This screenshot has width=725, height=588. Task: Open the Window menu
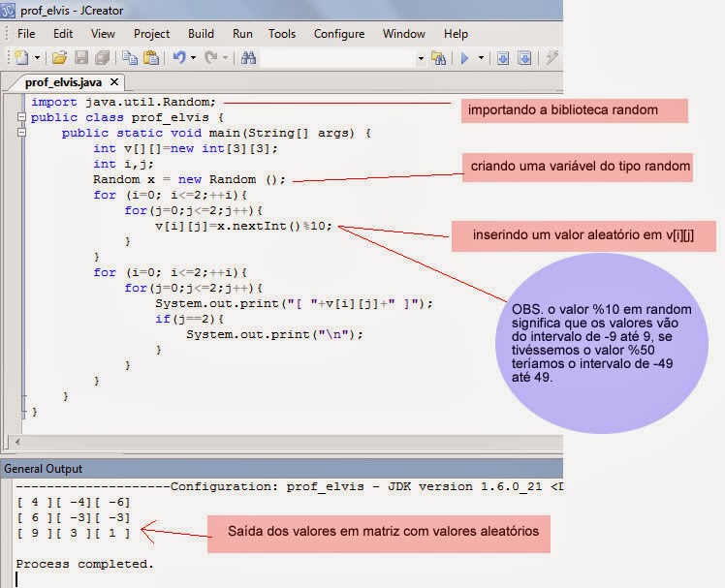click(x=403, y=34)
